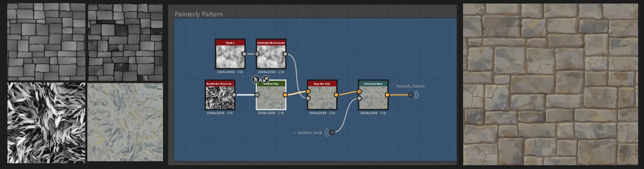Click the Variation_Mask input connector

[x=332, y=132]
